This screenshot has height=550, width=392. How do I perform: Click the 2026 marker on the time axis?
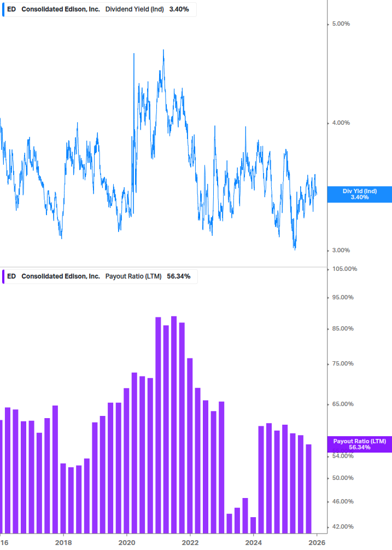(317, 543)
